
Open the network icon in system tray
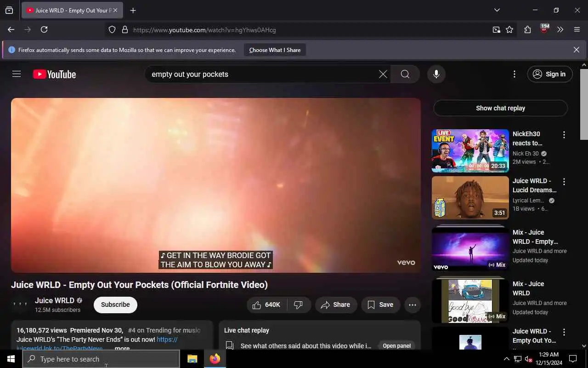tap(517, 359)
